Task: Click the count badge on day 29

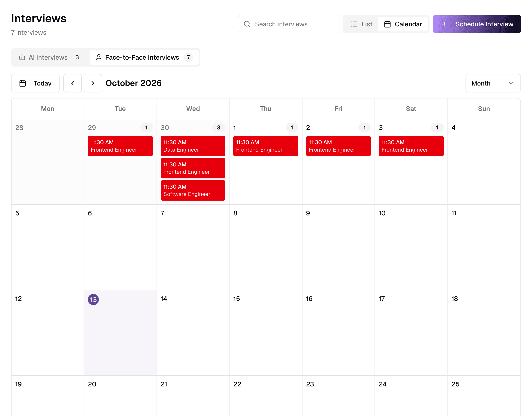Action: (146, 128)
